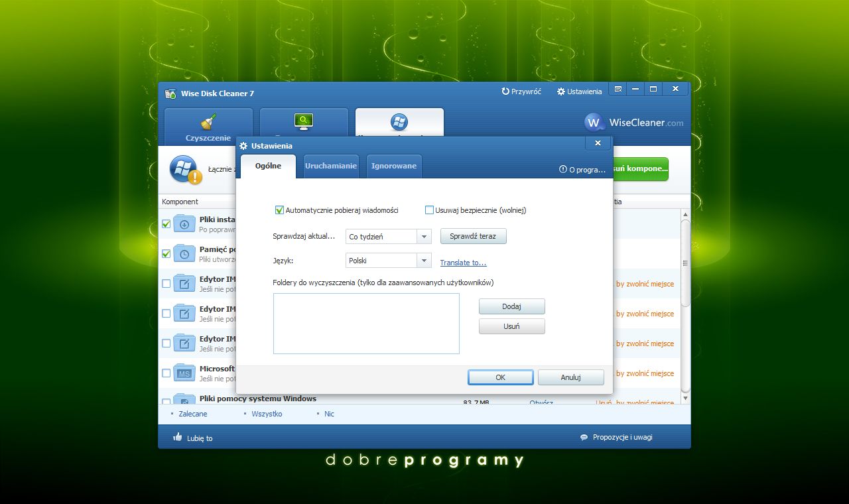Open the Polski language dropdown
The height and width of the screenshot is (504, 849).
pos(389,261)
